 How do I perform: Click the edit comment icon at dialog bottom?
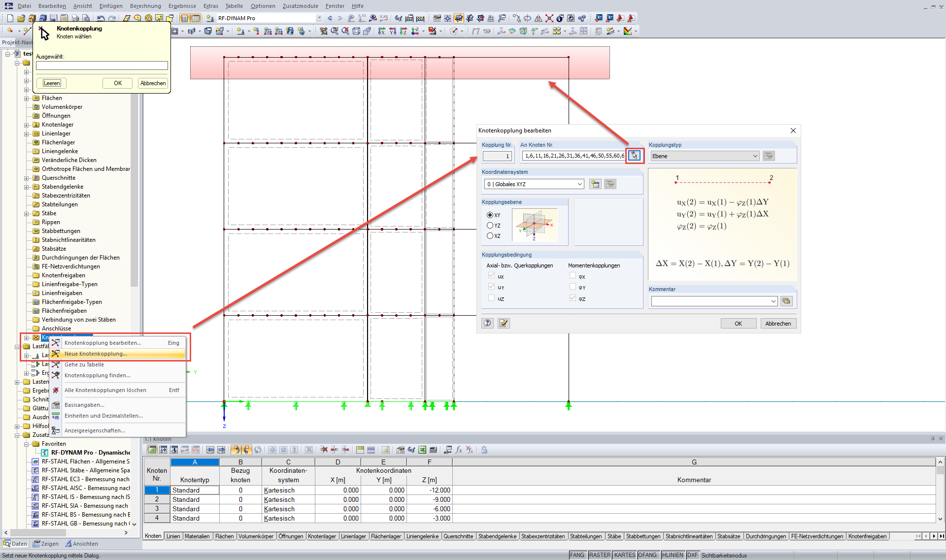(x=504, y=323)
